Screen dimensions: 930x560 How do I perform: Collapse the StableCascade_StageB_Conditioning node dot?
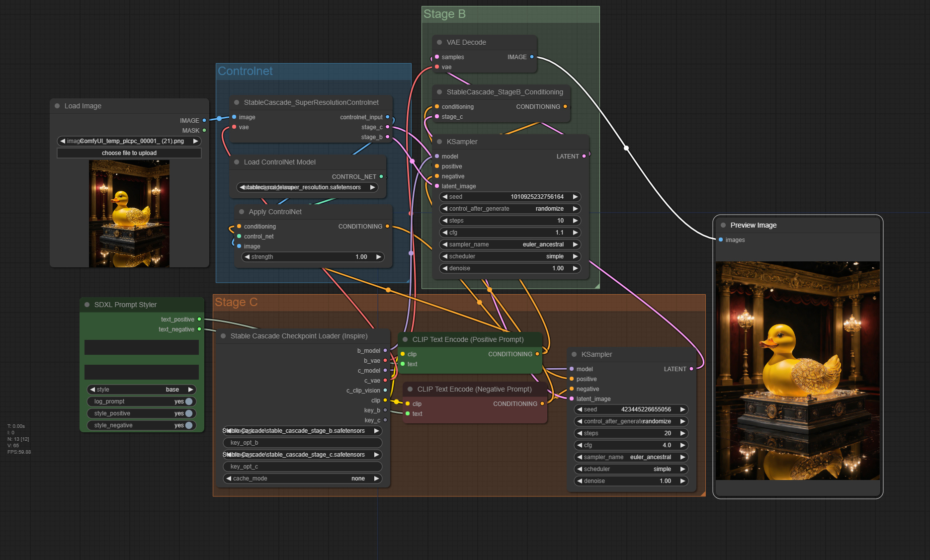439,92
